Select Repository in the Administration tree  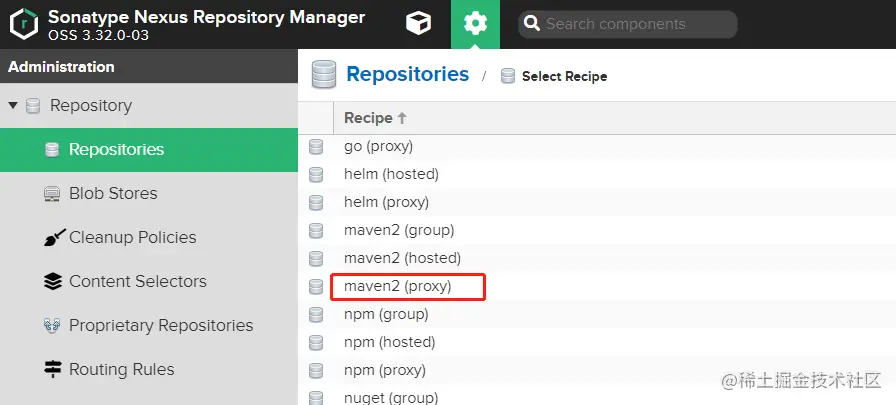coord(91,106)
